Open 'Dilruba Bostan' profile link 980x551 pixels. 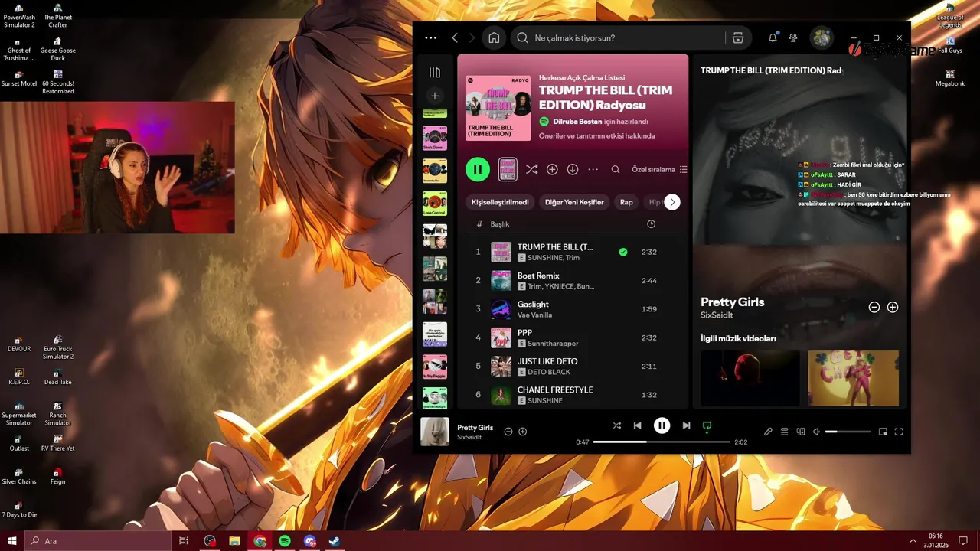click(x=577, y=122)
